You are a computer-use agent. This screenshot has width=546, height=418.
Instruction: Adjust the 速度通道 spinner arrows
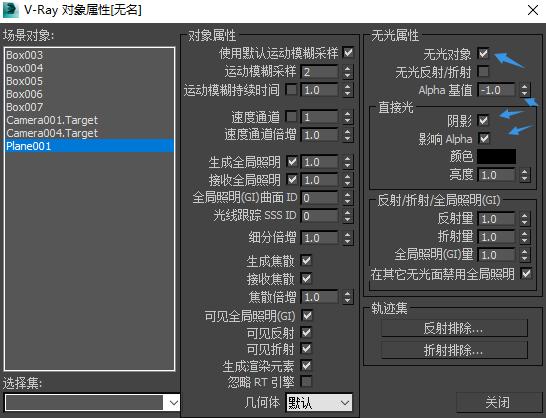347,117
